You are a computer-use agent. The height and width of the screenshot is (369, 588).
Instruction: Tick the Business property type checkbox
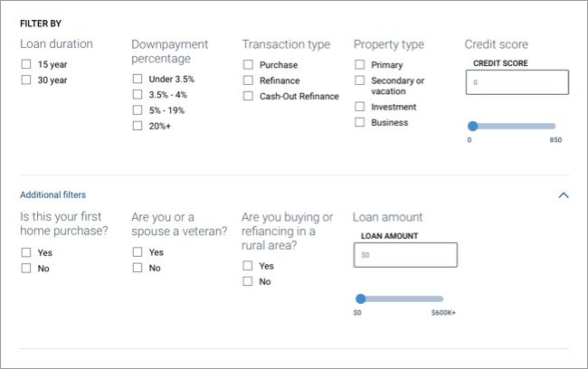pyautogui.click(x=359, y=122)
